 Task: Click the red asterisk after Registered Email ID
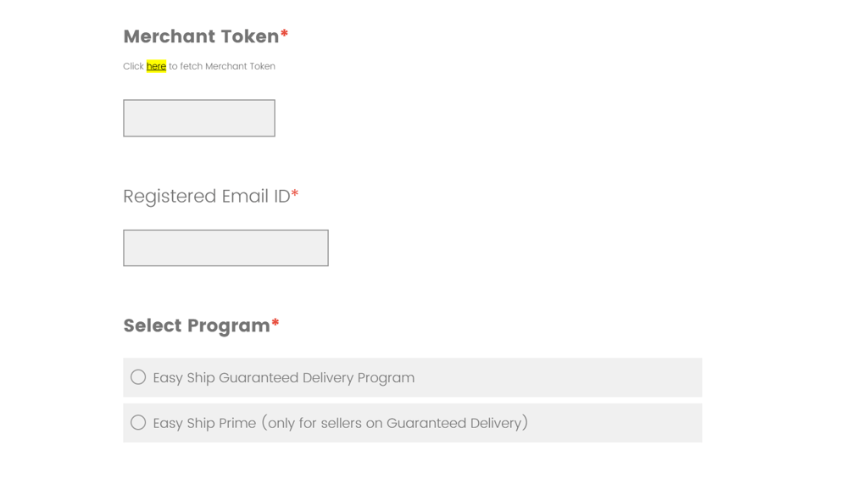(295, 195)
